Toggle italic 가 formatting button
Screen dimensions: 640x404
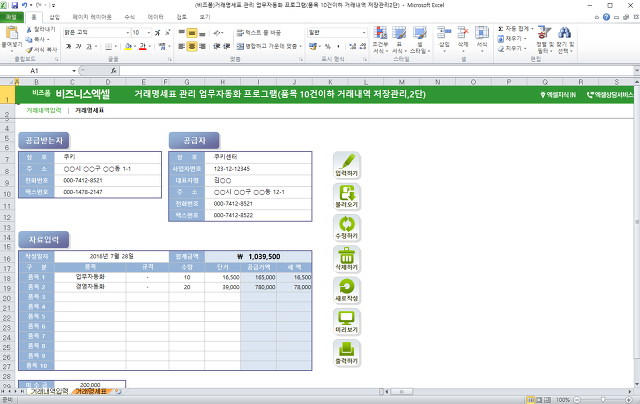click(x=78, y=46)
